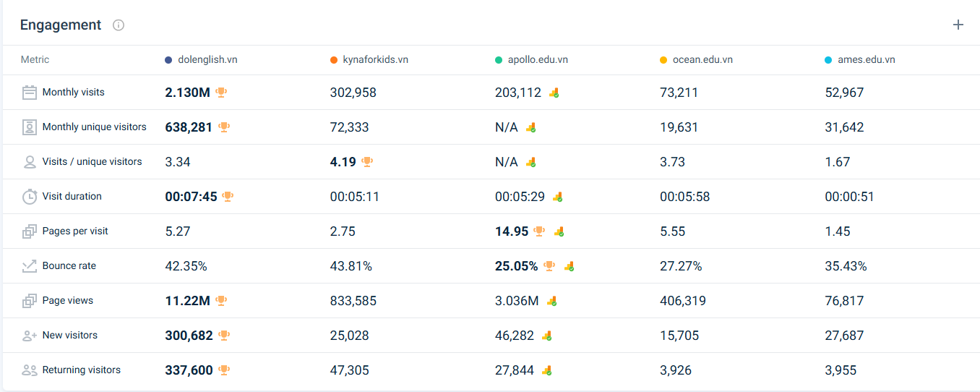Click the trophy next to 2.130M
980x392 pixels.
[x=221, y=93]
